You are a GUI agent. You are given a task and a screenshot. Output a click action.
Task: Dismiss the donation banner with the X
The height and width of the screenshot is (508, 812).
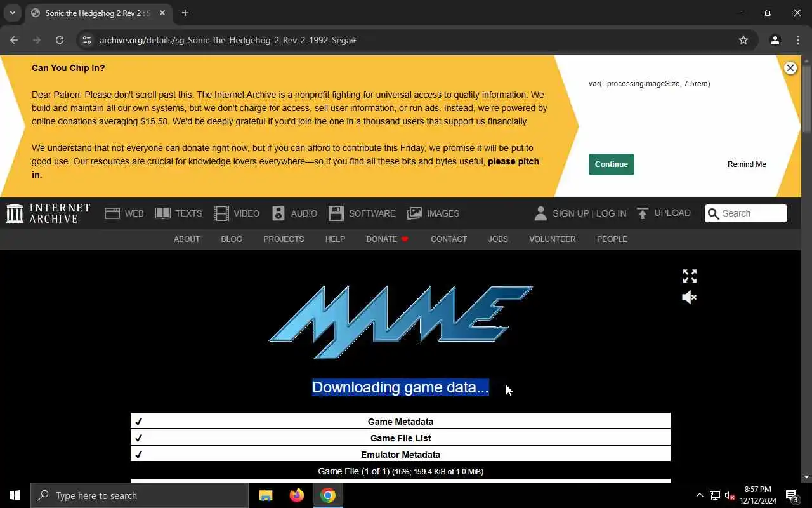click(x=790, y=68)
